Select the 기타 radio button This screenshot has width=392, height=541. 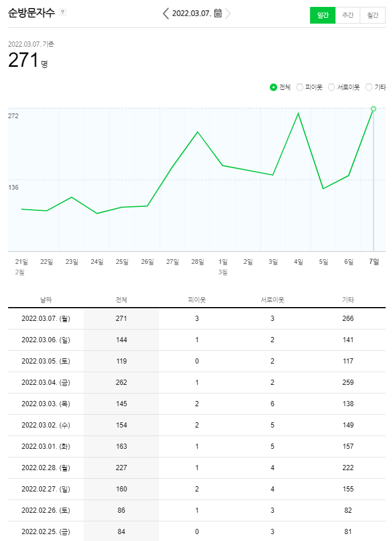coord(369,88)
